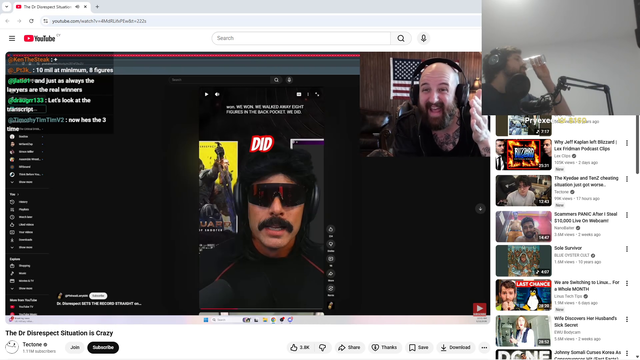Dislike the video with thumbs down

pyautogui.click(x=322, y=347)
